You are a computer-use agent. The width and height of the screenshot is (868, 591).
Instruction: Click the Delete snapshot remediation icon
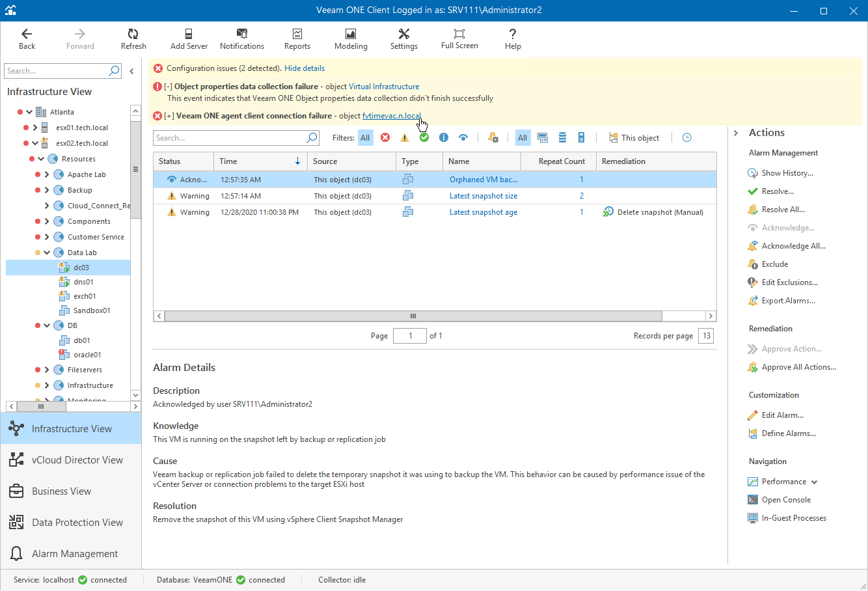pos(608,212)
